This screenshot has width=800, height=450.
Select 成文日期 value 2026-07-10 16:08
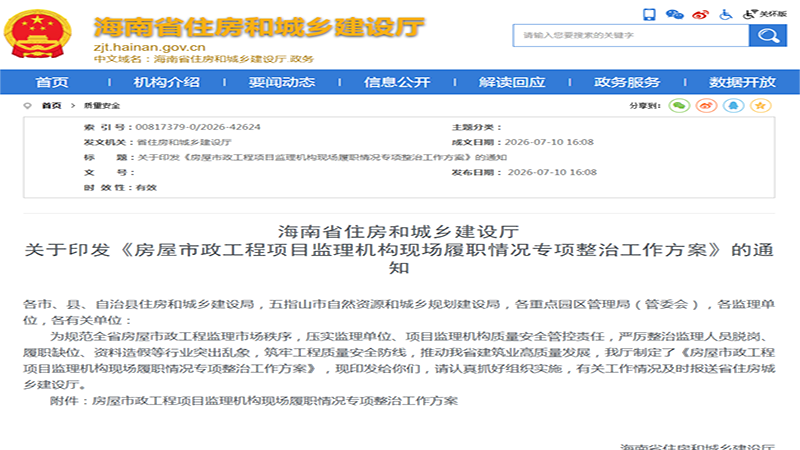coord(549,142)
